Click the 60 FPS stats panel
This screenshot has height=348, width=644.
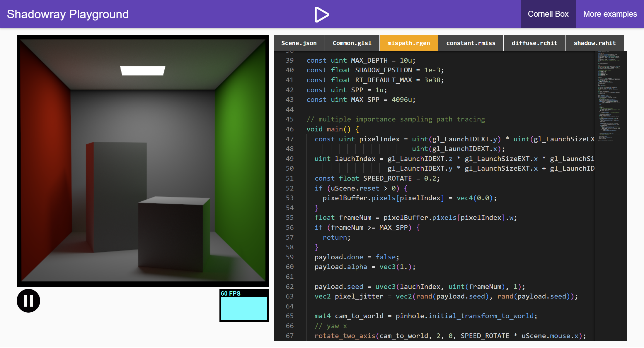point(244,305)
